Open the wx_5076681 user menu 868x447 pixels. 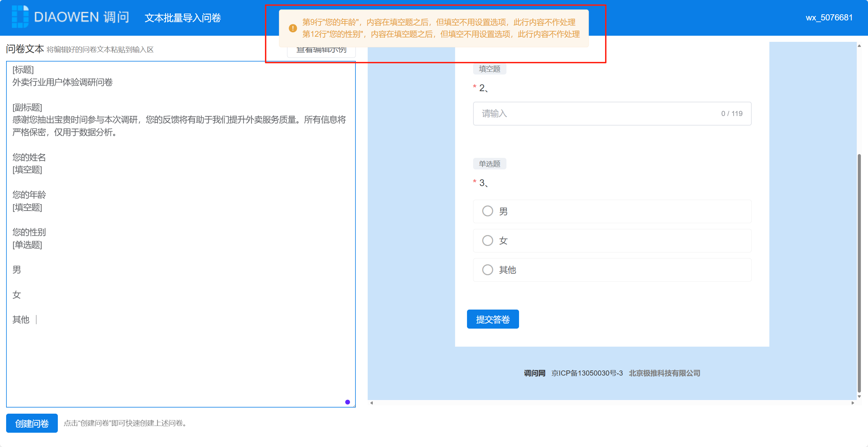(x=829, y=18)
